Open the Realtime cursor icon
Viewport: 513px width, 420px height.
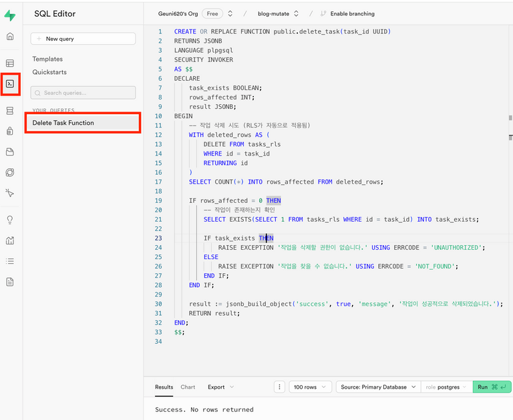coord(10,193)
